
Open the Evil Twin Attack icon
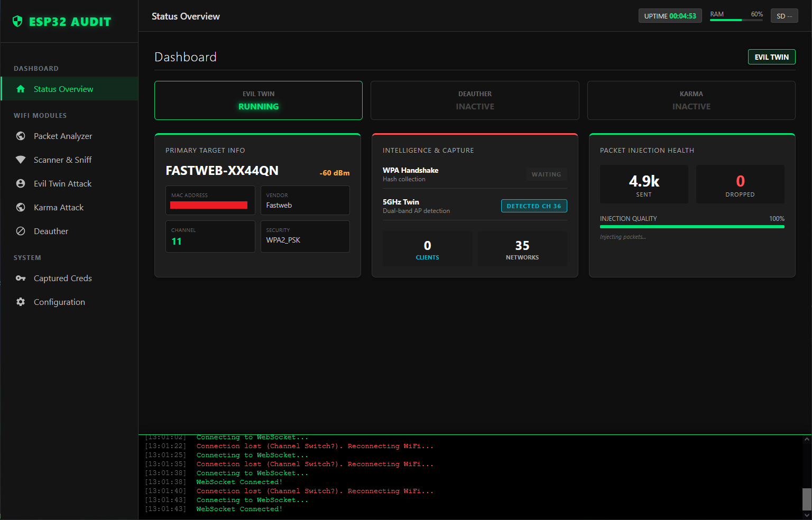20,183
